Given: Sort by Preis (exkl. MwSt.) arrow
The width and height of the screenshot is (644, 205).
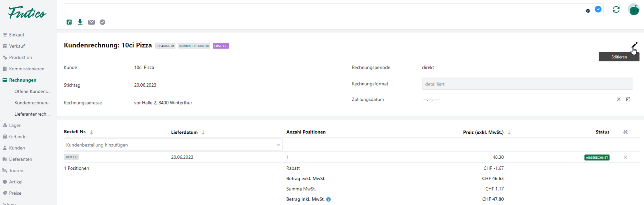Looking at the screenshot, I should 509,132.
